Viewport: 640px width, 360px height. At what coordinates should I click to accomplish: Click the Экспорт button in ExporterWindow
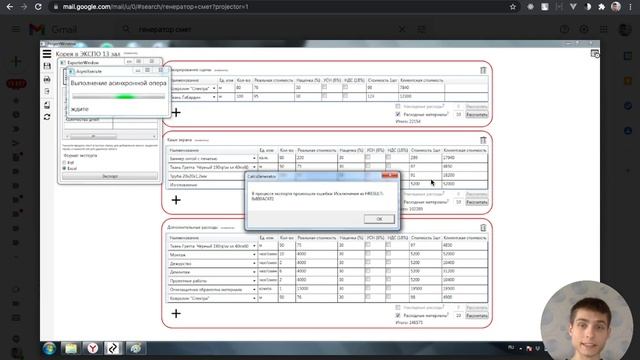point(110,176)
